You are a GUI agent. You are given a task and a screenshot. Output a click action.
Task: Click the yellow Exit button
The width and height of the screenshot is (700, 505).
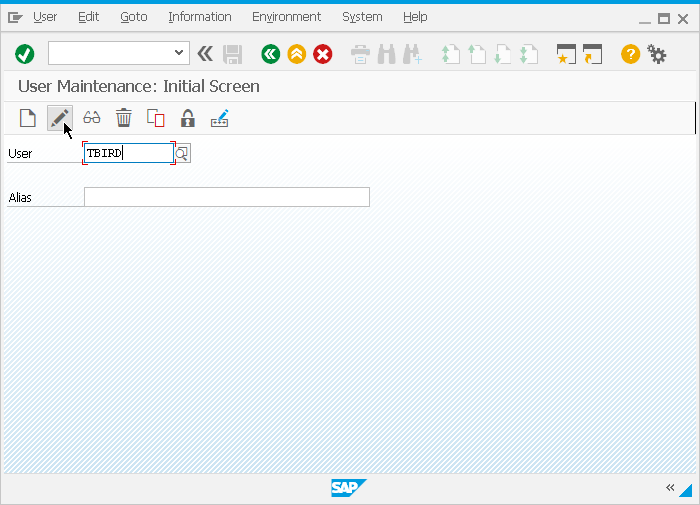click(297, 54)
